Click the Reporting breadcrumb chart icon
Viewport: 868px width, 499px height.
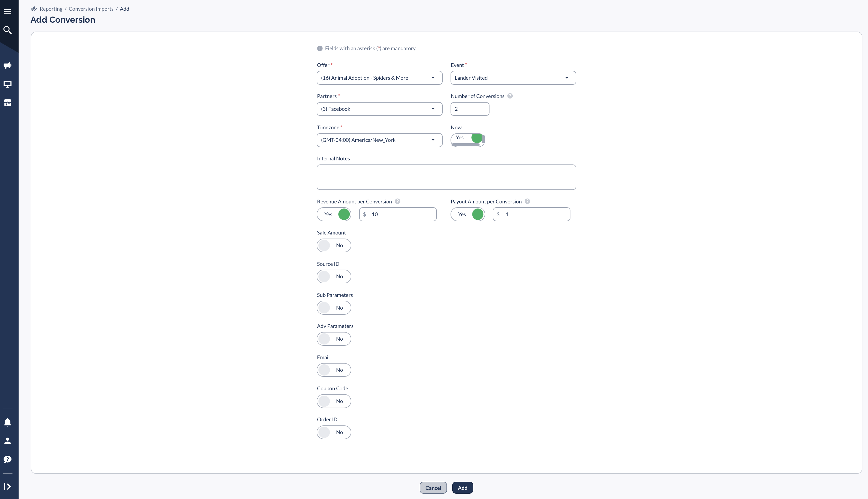34,9
